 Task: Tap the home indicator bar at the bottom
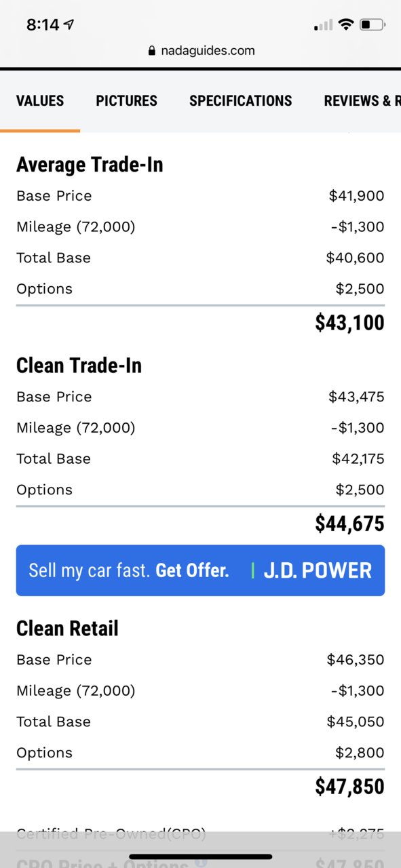tap(201, 856)
